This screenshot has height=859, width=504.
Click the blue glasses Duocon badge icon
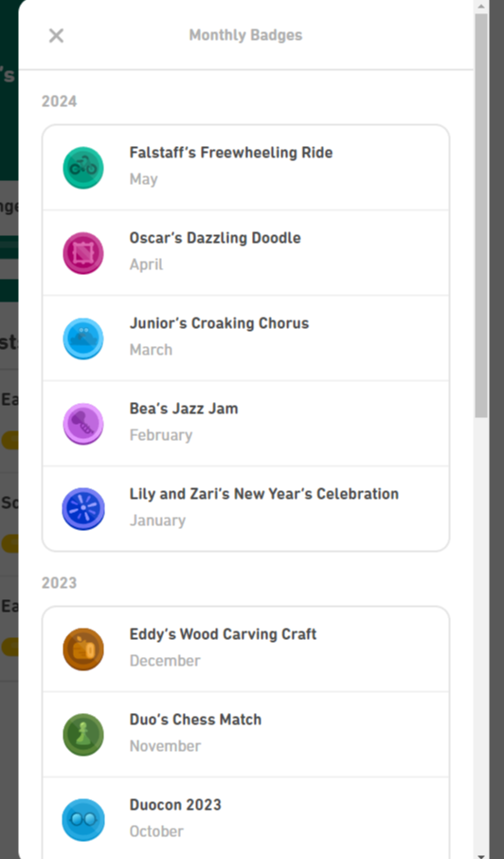point(83,820)
